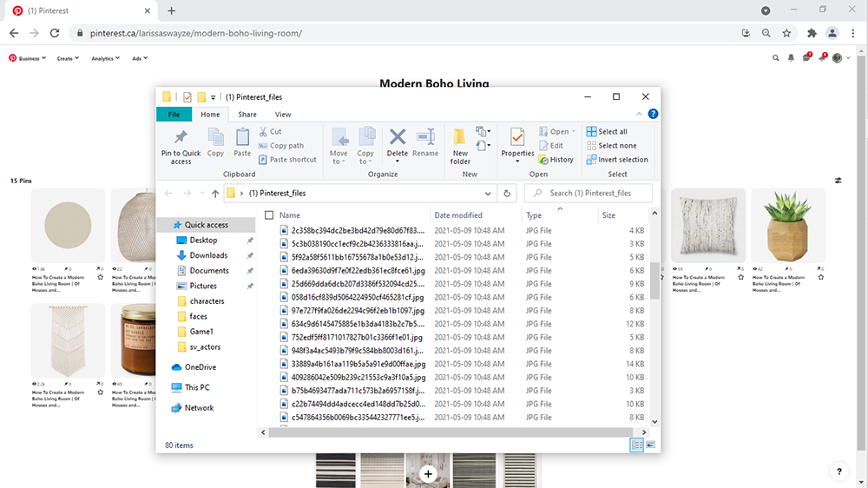Open the Copy to menu
The image size is (868, 488).
[x=365, y=146]
